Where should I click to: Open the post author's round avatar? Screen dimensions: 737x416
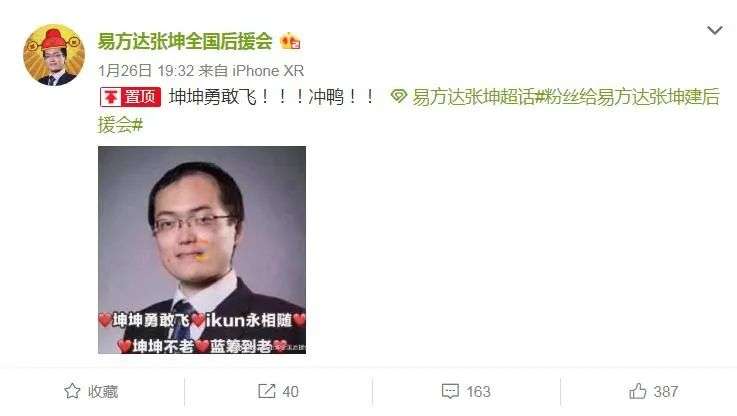point(54,55)
